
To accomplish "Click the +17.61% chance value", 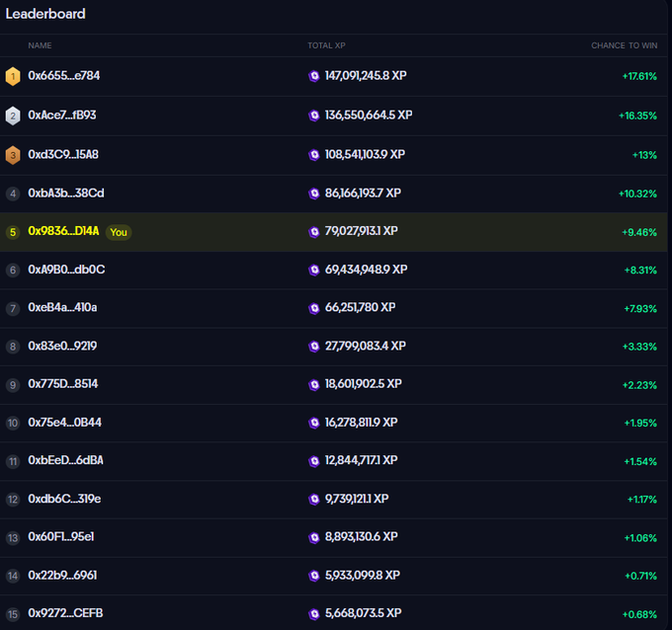I will click(x=639, y=77).
